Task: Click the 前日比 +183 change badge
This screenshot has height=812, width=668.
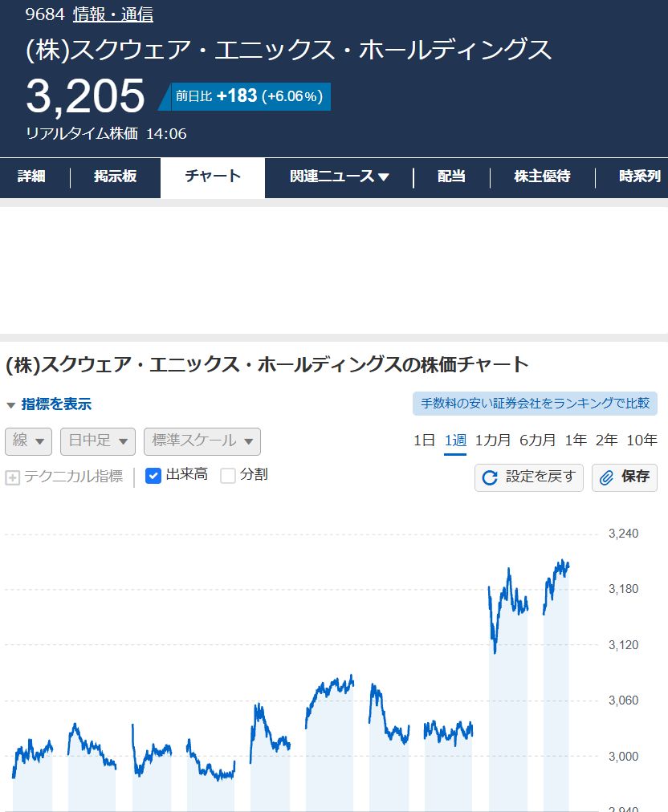Action: pos(245,96)
